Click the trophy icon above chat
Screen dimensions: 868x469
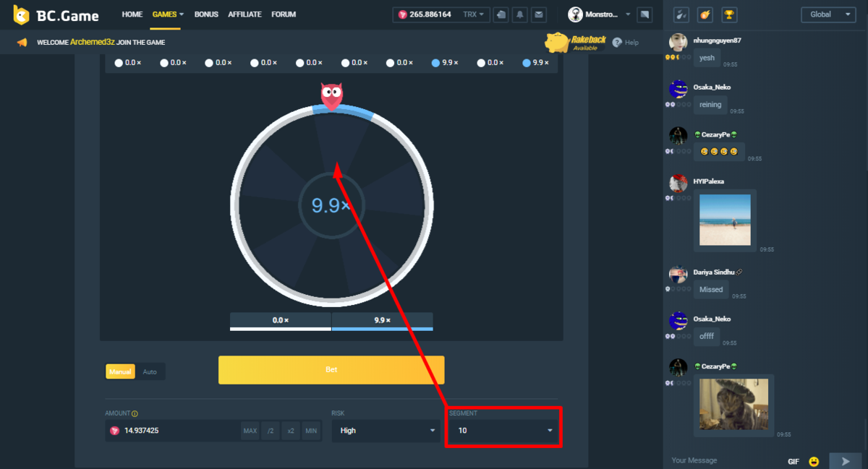tap(729, 14)
